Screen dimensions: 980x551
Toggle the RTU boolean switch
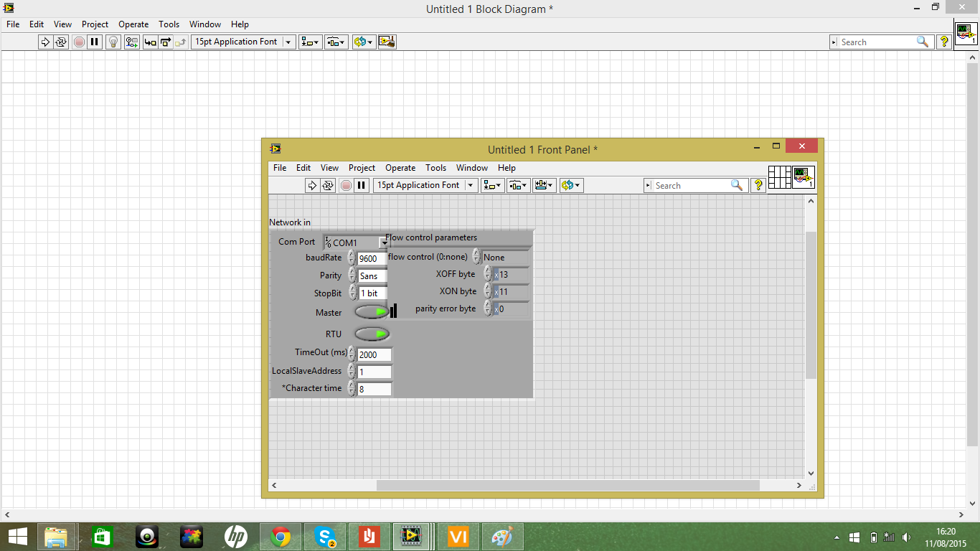point(372,334)
